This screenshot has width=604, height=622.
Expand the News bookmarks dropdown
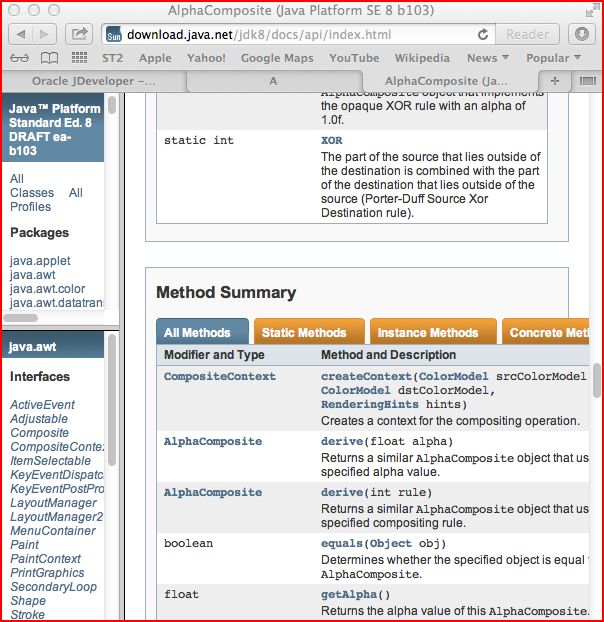[488, 58]
